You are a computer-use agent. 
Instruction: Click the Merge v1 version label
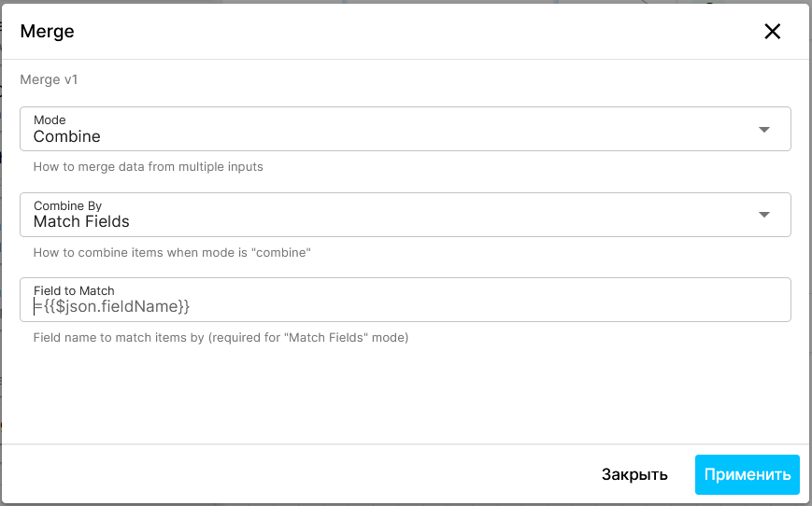pos(49,79)
